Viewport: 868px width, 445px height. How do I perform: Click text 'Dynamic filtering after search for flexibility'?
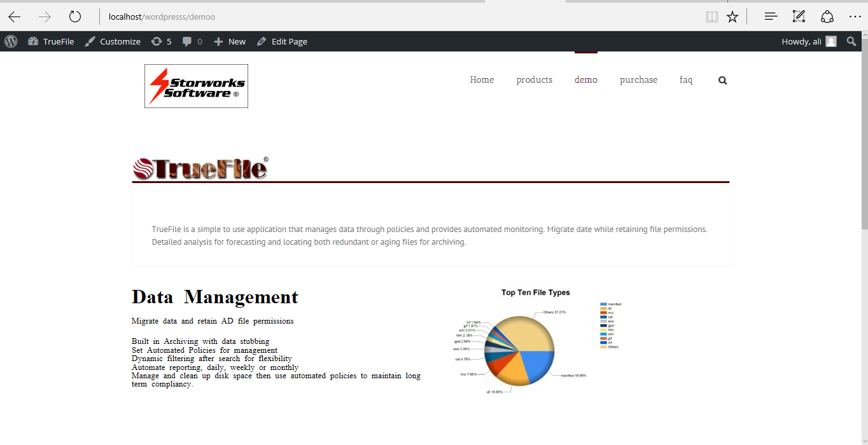(212, 359)
